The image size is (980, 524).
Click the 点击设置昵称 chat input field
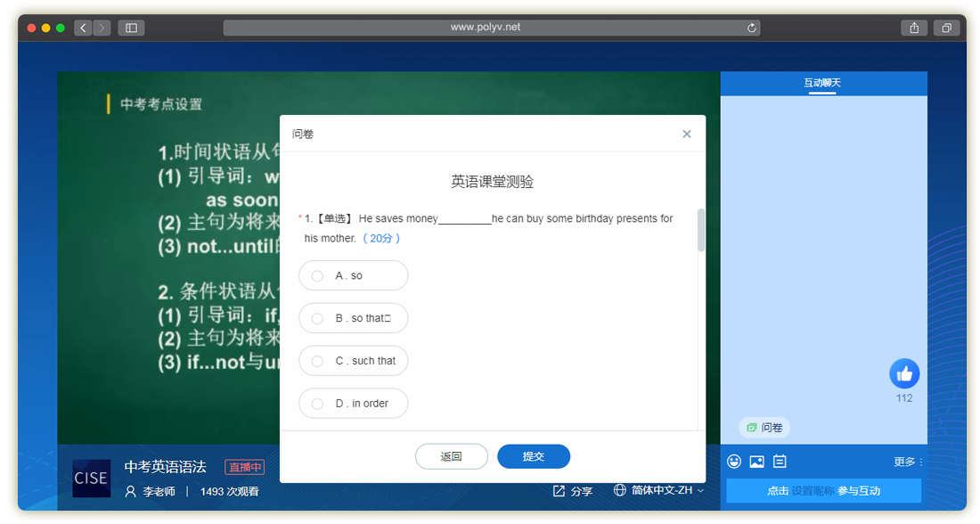823,491
